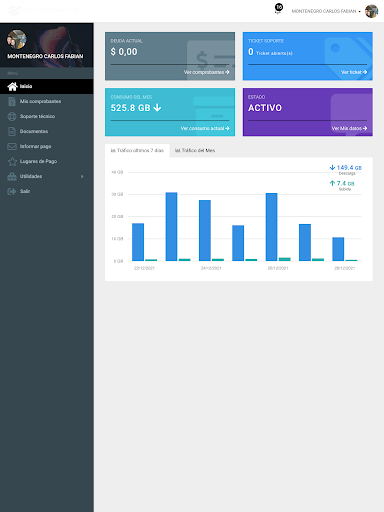The height and width of the screenshot is (512, 384).
Task: Click the Inicio home icon
Action: click(12, 86)
